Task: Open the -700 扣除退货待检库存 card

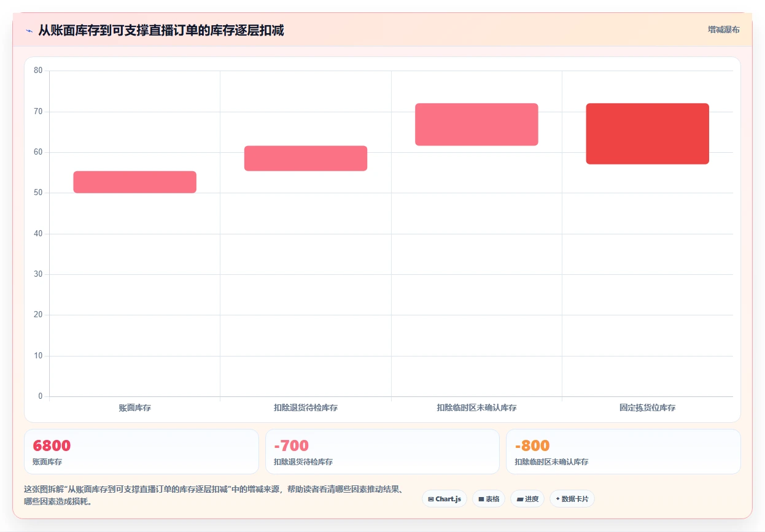Action: coord(382,452)
